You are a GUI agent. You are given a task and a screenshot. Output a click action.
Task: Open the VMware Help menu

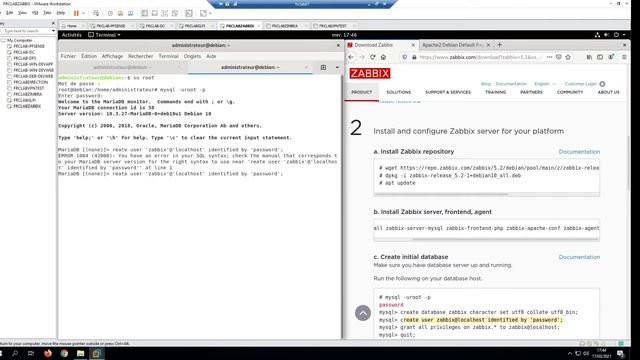[60, 13]
